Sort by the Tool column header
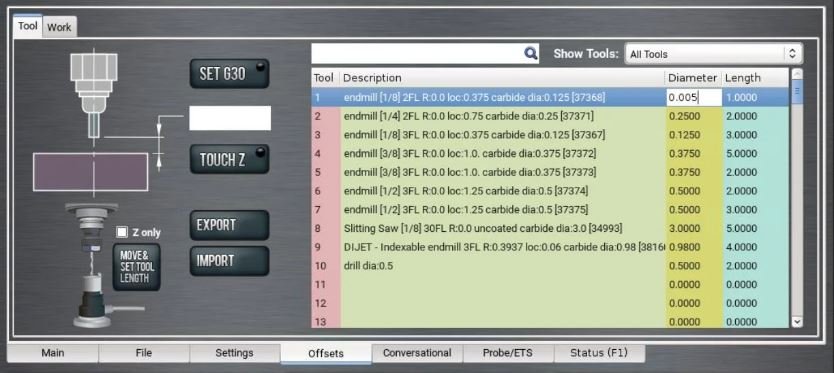This screenshot has width=834, height=373. pos(326,78)
